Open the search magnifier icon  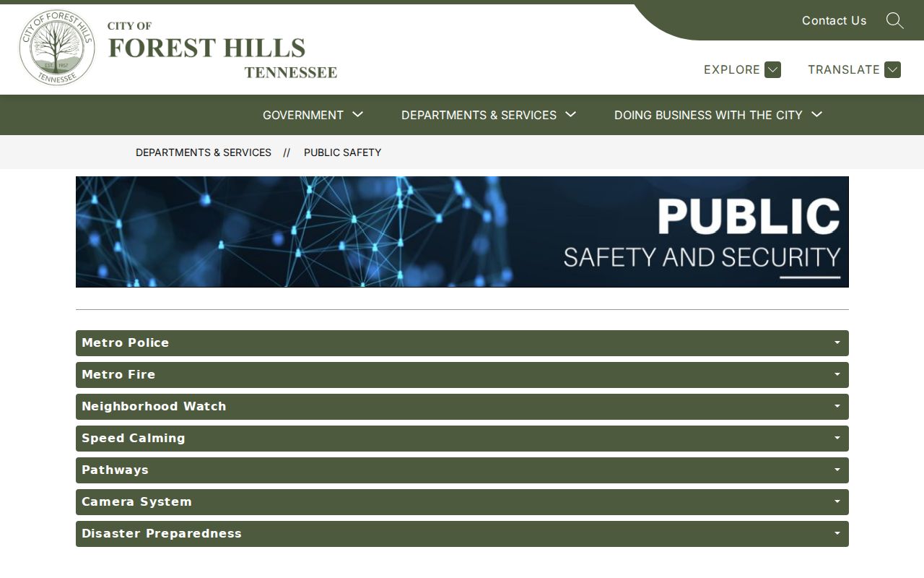click(x=895, y=20)
